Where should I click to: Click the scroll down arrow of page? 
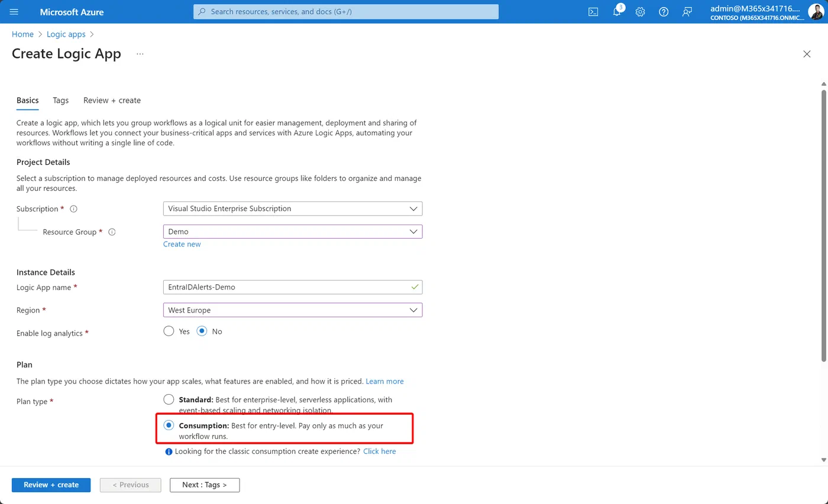click(x=823, y=460)
